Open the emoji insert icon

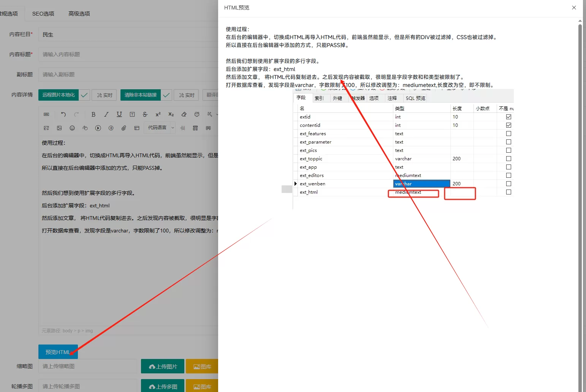coord(72,128)
